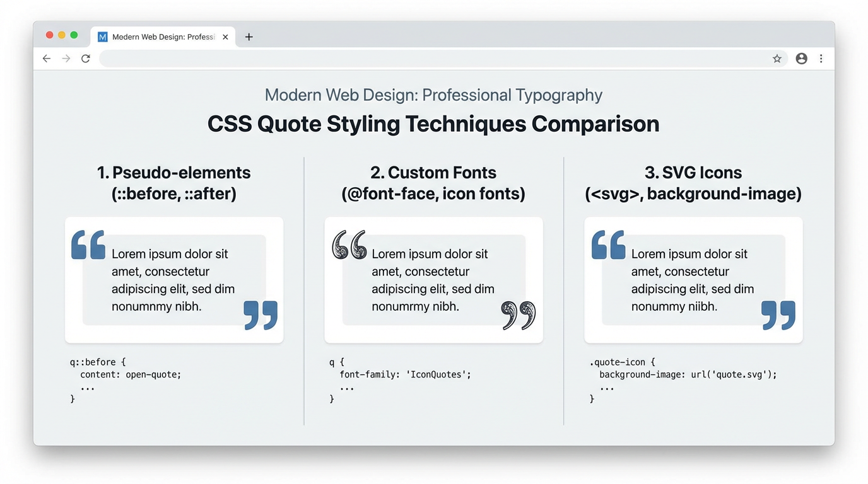Open a new tab with the plus button
The width and height of the screenshot is (868, 484).
coord(249,37)
